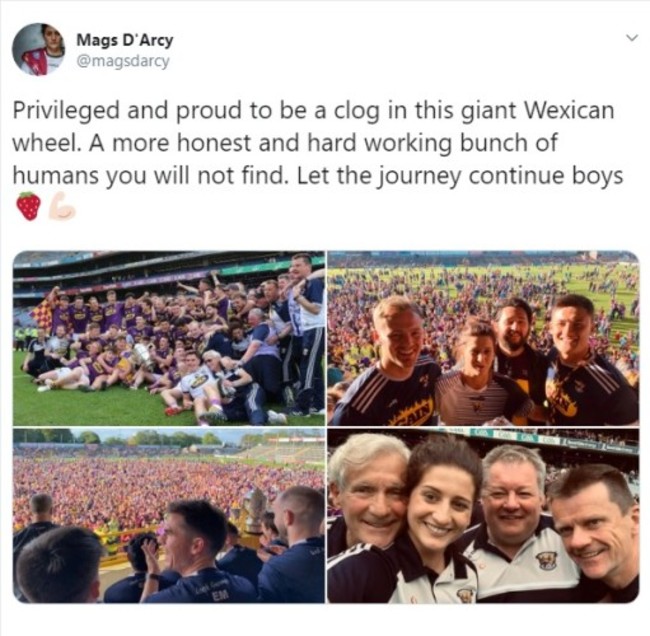Image resolution: width=650 pixels, height=636 pixels.
Task: Click the dark-haired woman's face in bottom-right selfie
Action: (x=439, y=508)
